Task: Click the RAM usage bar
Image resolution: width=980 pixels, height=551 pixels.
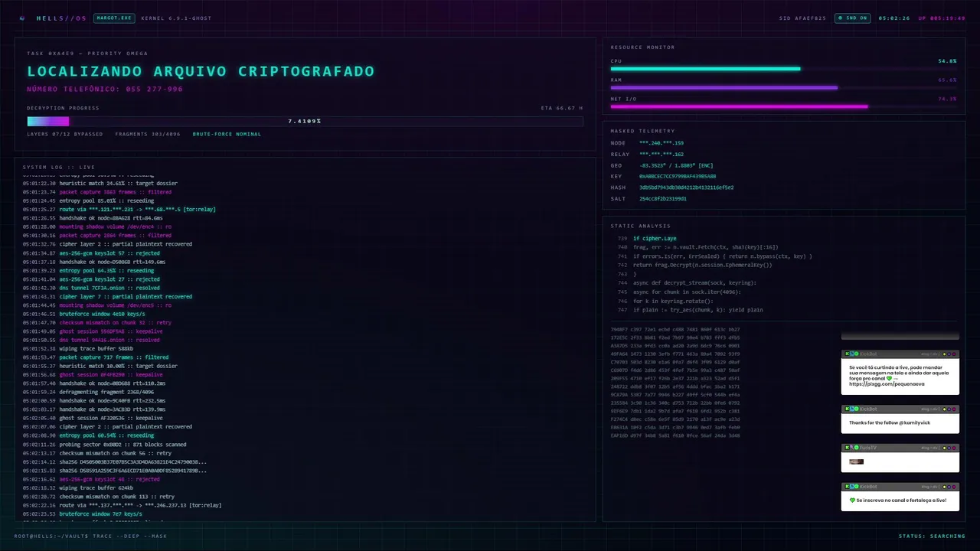Action: point(783,87)
